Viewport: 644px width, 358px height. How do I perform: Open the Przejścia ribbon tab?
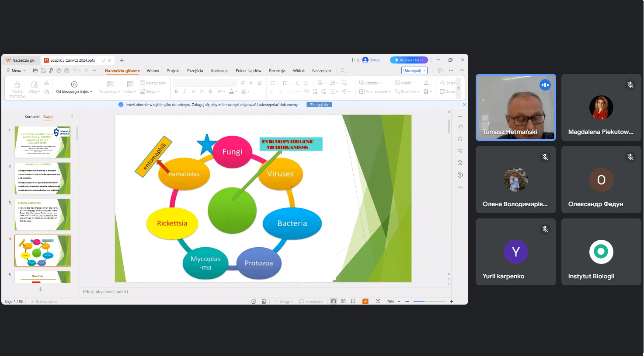coord(195,70)
